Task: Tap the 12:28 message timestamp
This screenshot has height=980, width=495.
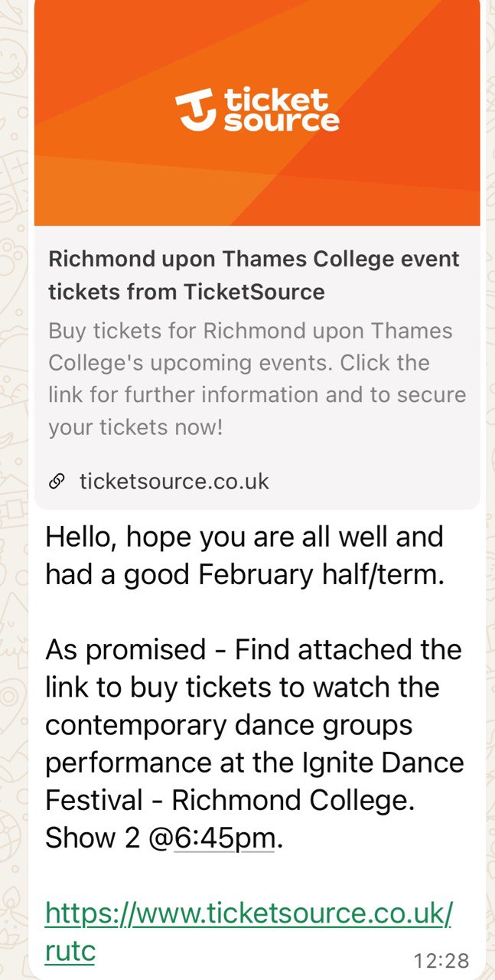Action: [x=441, y=960]
